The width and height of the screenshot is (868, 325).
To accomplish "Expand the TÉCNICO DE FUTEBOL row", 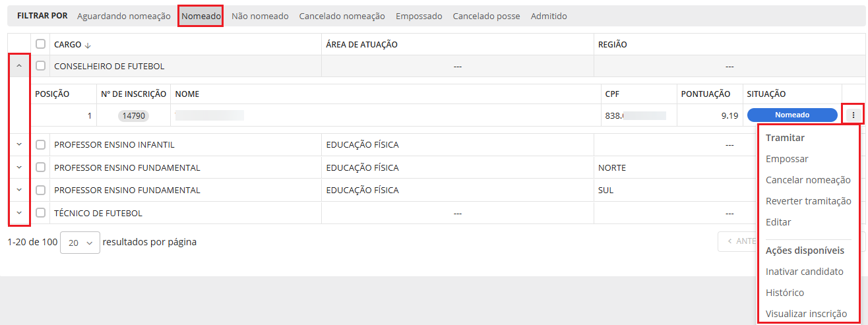I will (18, 212).
